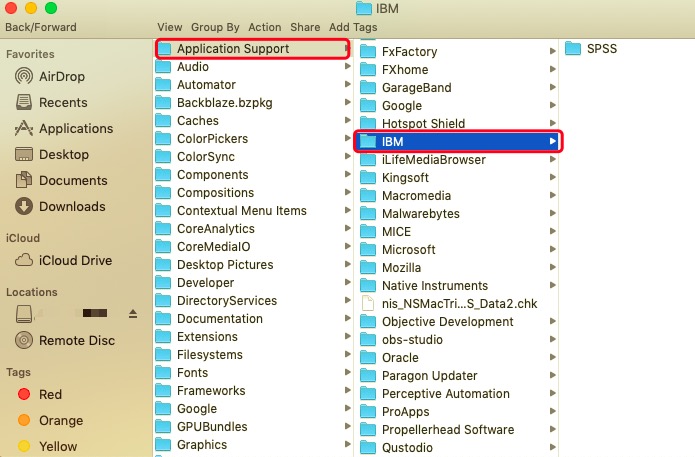Select the FxFactory folder icon
The width and height of the screenshot is (695, 457).
(368, 51)
